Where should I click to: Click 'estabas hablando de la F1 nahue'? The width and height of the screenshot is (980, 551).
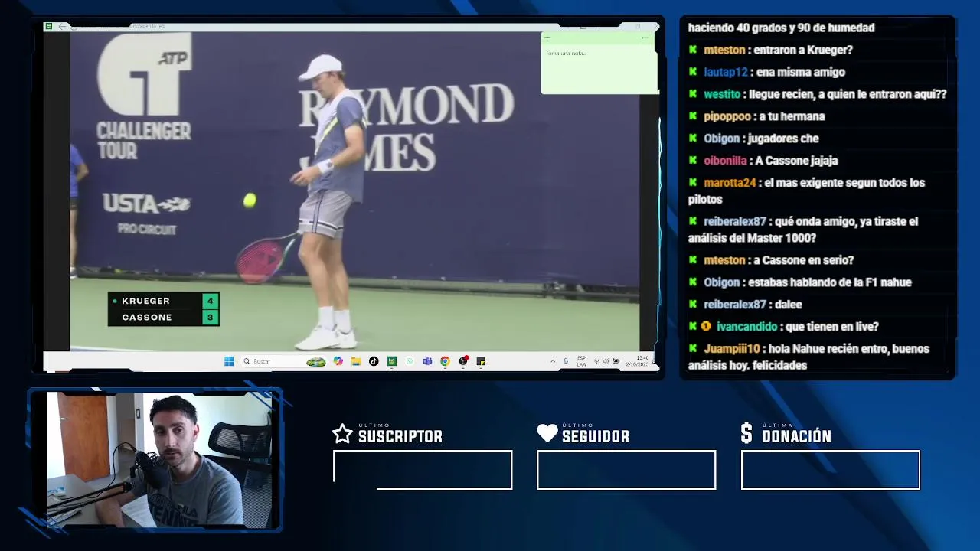coord(830,282)
